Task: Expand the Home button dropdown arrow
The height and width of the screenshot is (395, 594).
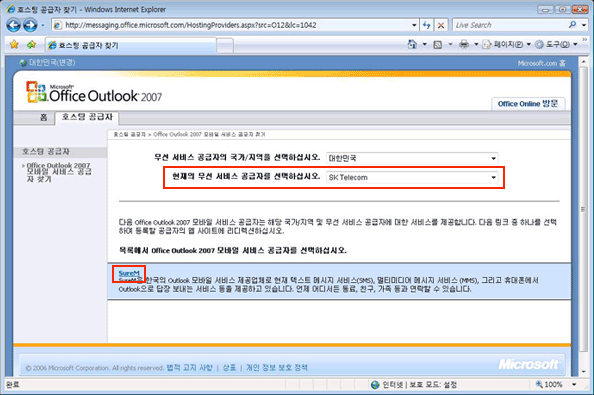Action: tap(425, 44)
